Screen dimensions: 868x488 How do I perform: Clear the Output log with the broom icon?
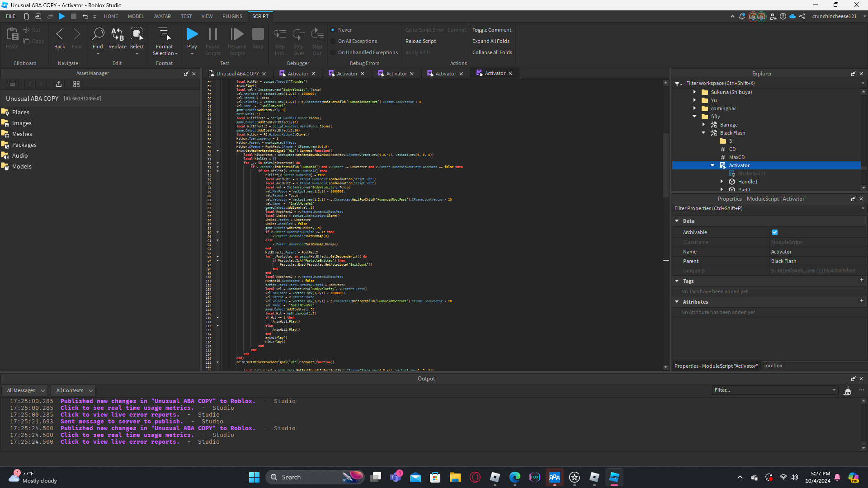point(848,390)
